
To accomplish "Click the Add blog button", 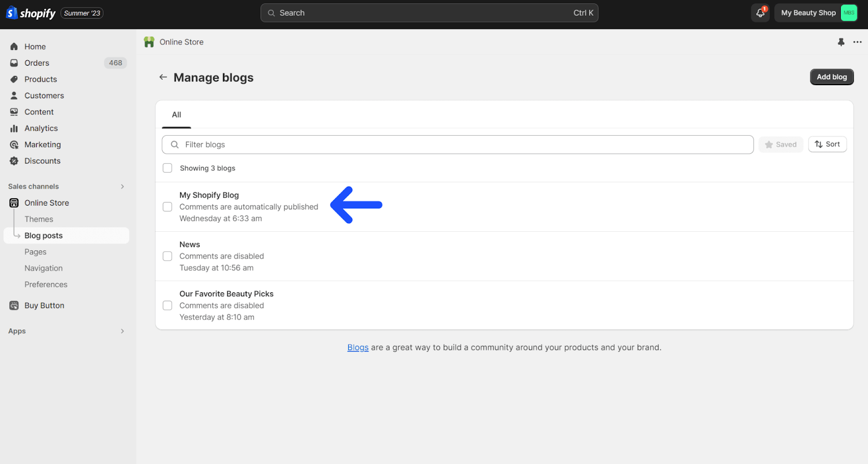I will tap(832, 77).
